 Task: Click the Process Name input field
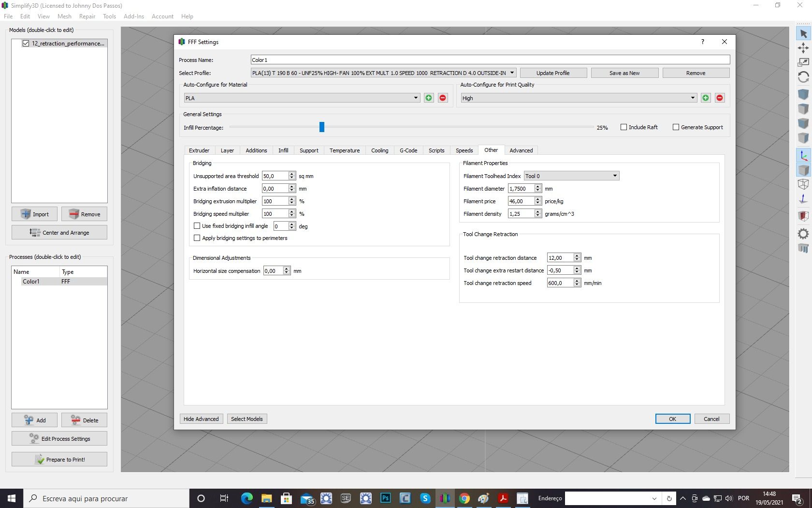490,60
